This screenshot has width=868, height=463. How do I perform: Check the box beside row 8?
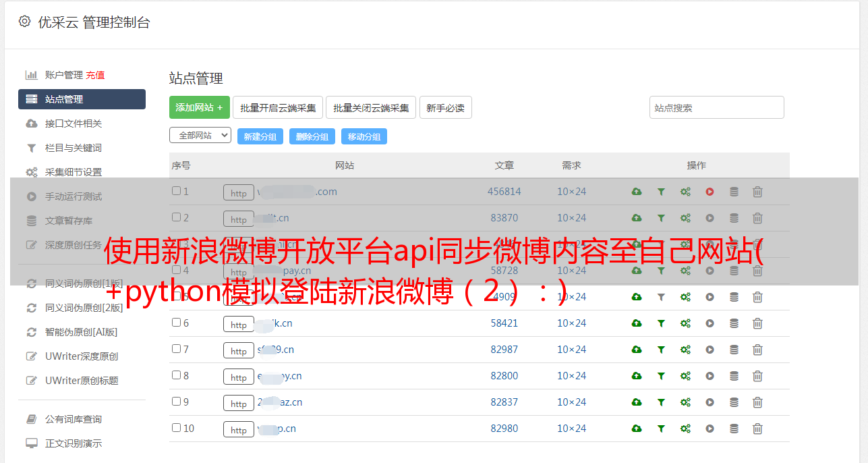tap(176, 375)
